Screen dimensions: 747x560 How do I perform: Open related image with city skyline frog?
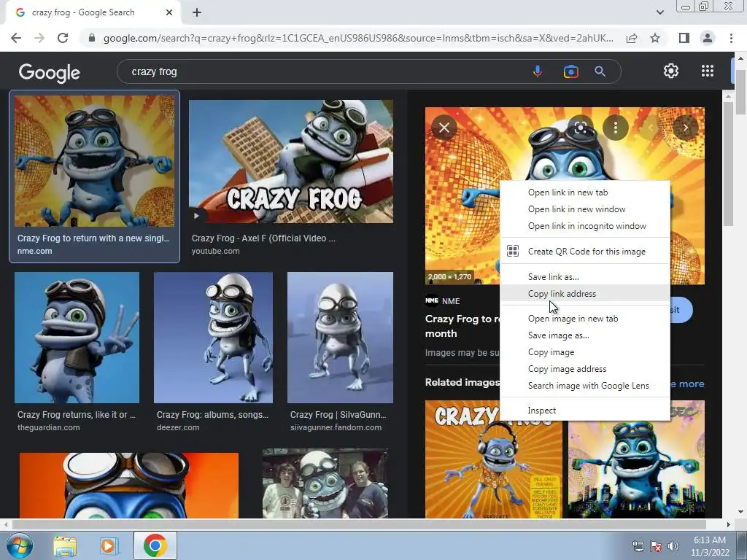(x=636, y=459)
